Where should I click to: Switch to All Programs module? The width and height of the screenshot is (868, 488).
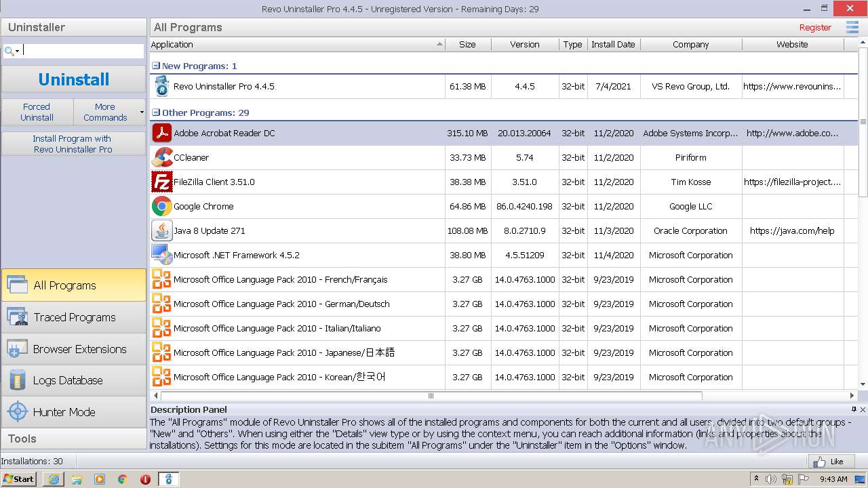73,285
